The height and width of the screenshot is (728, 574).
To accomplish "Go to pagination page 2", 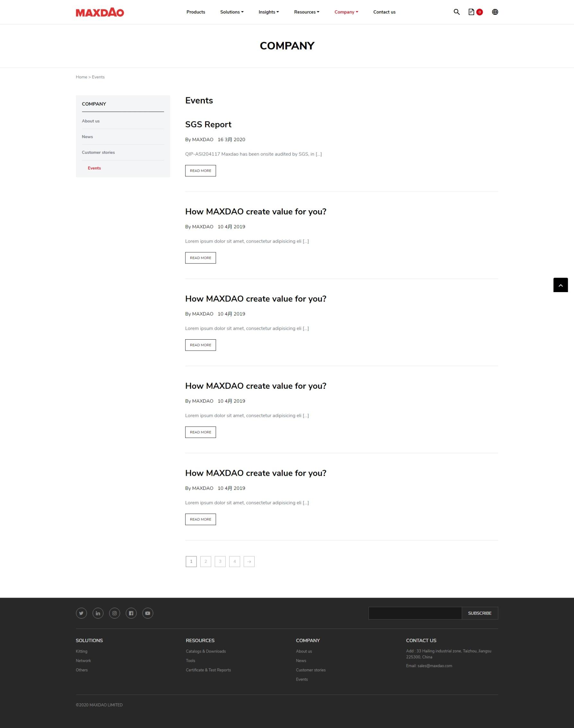I will coord(206,561).
